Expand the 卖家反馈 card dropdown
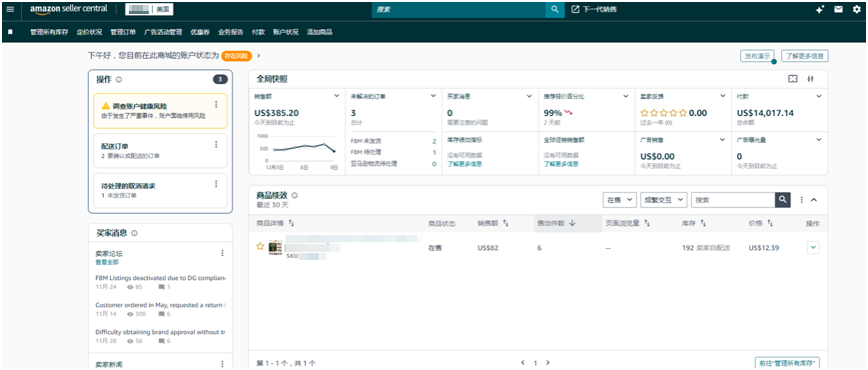Viewport: 868px width, 370px height. pyautogui.click(x=723, y=96)
